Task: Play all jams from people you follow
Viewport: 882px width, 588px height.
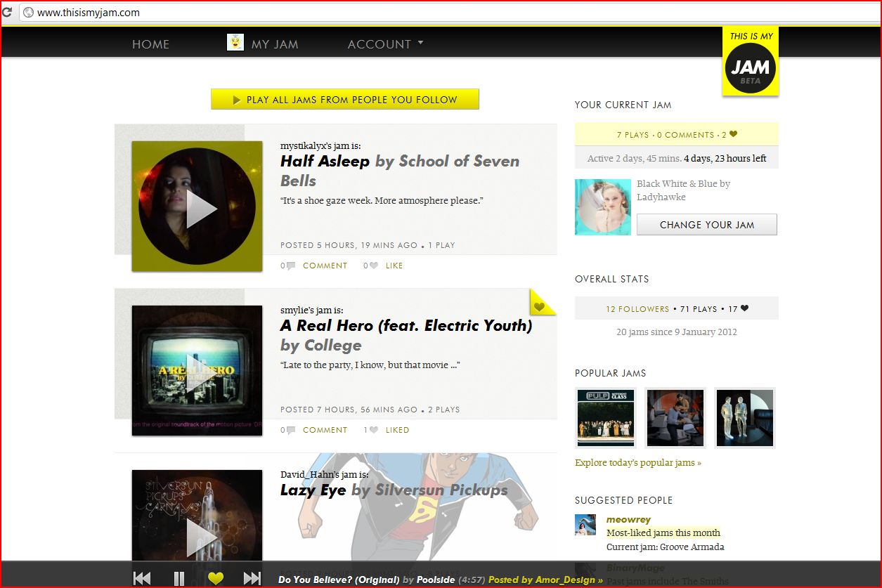Action: click(x=345, y=99)
